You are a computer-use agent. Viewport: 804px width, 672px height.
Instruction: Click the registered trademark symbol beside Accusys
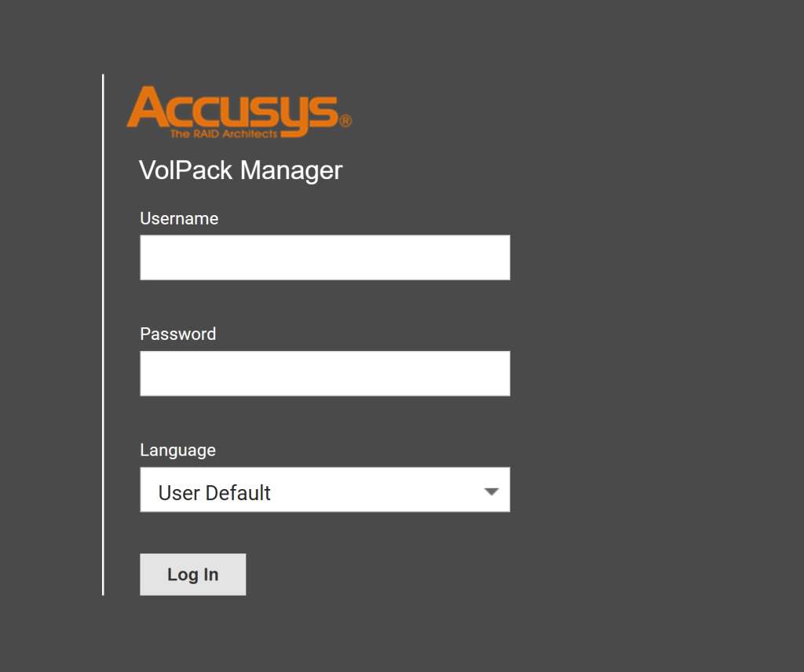point(345,121)
